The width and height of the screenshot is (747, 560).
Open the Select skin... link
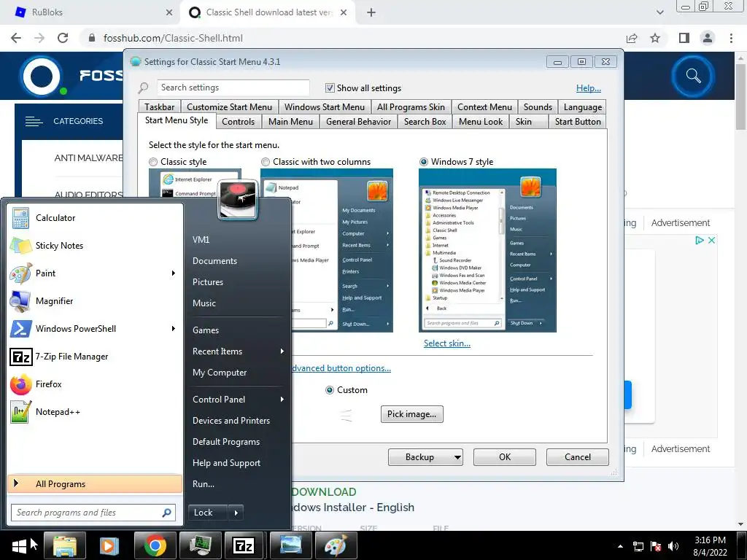(x=447, y=343)
